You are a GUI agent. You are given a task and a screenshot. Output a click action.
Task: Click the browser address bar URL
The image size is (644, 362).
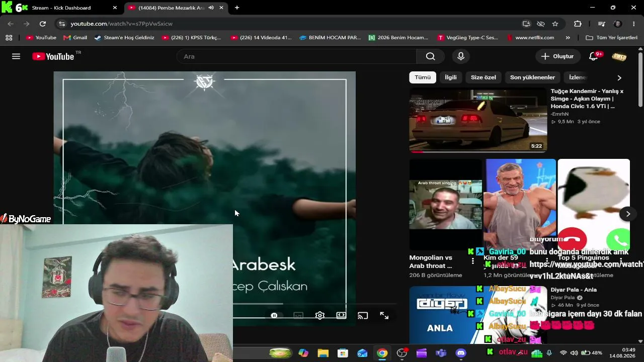coord(121,24)
